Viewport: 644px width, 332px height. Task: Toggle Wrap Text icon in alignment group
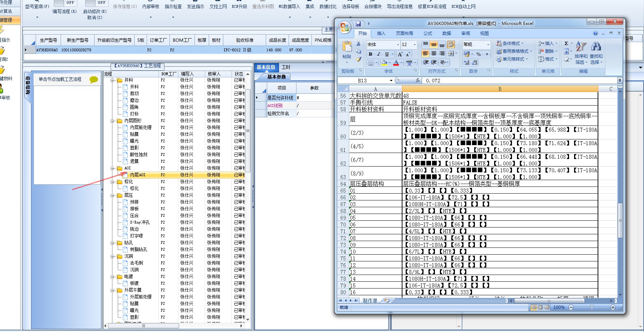(451, 45)
